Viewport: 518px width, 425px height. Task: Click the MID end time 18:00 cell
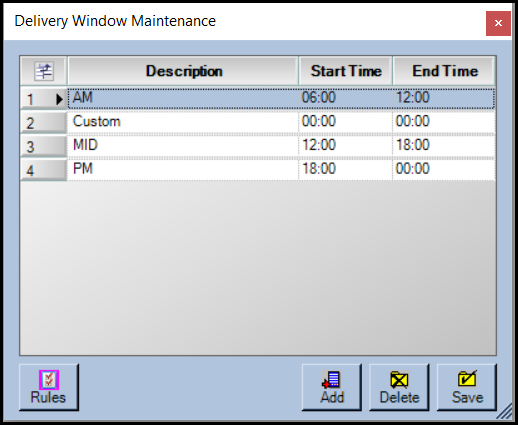(x=444, y=146)
